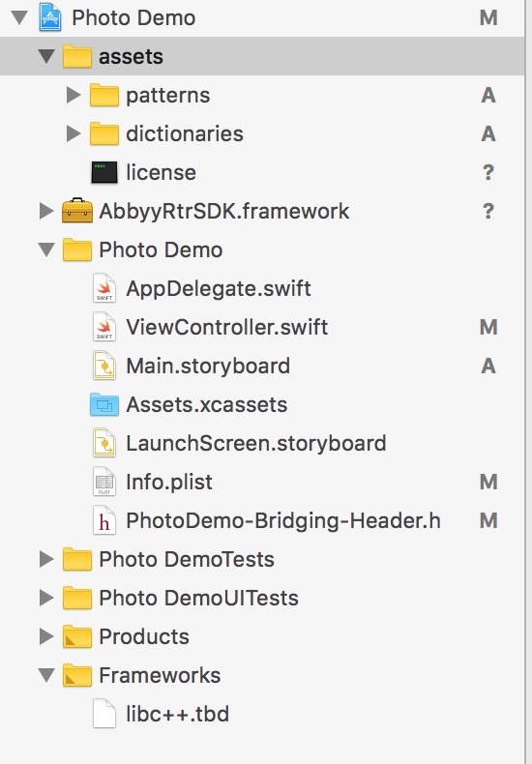Screen dimensions: 532x764
Task: Click the M status badge beside Info.plist
Action: [x=488, y=482]
